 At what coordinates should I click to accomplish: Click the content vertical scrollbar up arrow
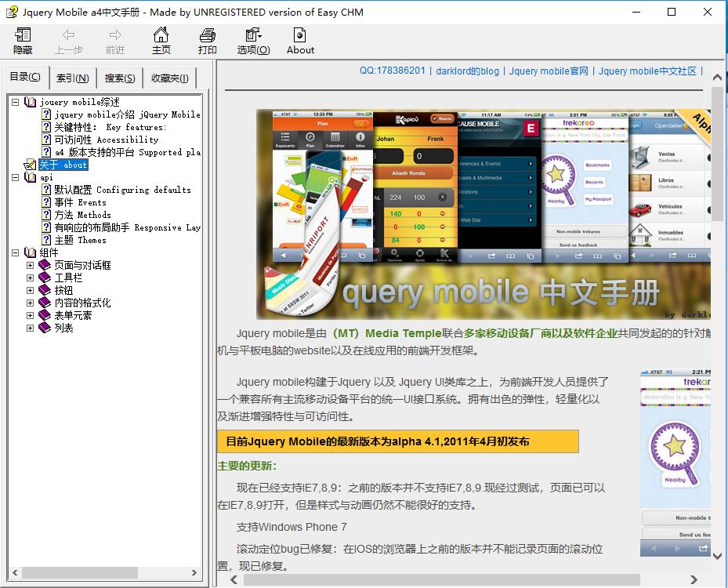click(717, 77)
